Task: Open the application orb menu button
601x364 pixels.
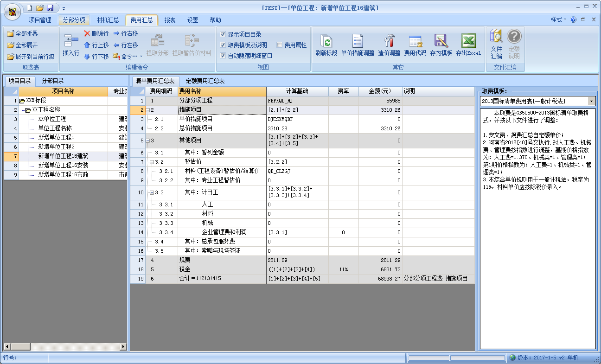Action: coord(12,11)
